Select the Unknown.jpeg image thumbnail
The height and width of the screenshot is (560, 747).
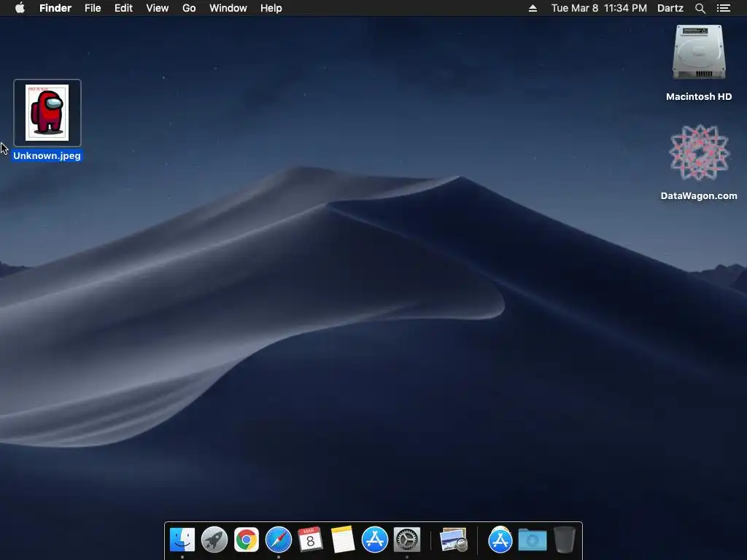pos(47,113)
